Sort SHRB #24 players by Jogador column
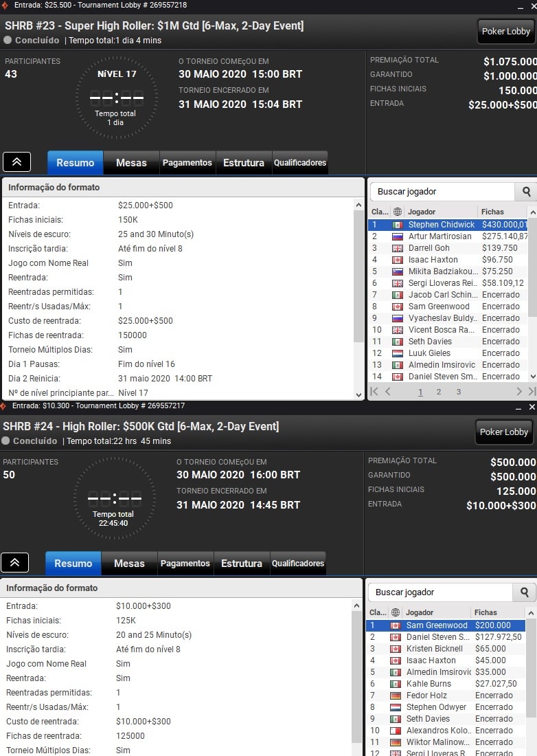The width and height of the screenshot is (537, 756). pos(436,612)
